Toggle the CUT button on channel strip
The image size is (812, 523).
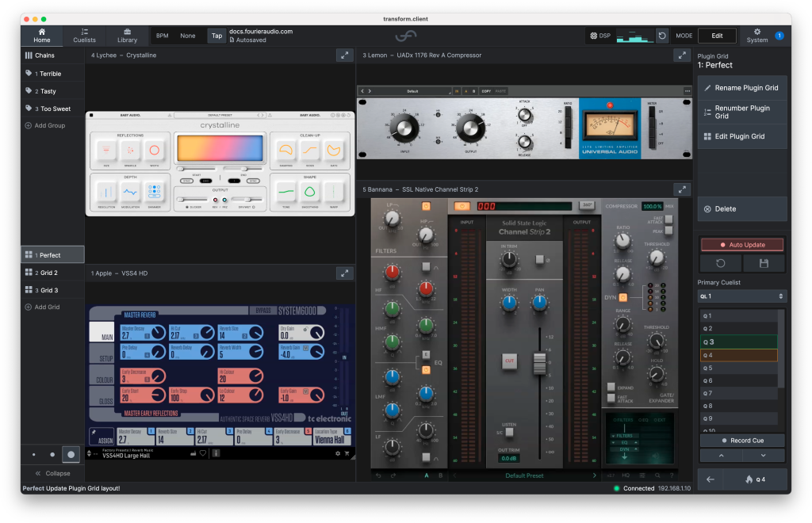coord(510,362)
